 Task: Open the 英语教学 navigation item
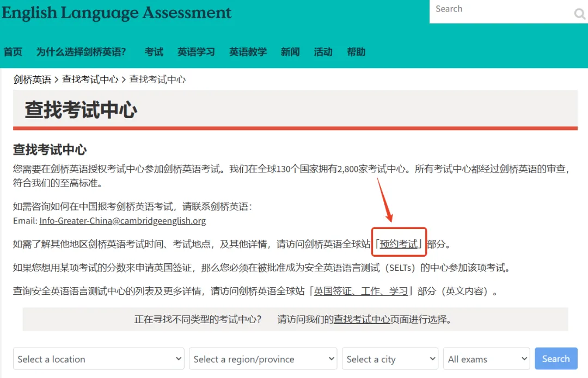248,52
